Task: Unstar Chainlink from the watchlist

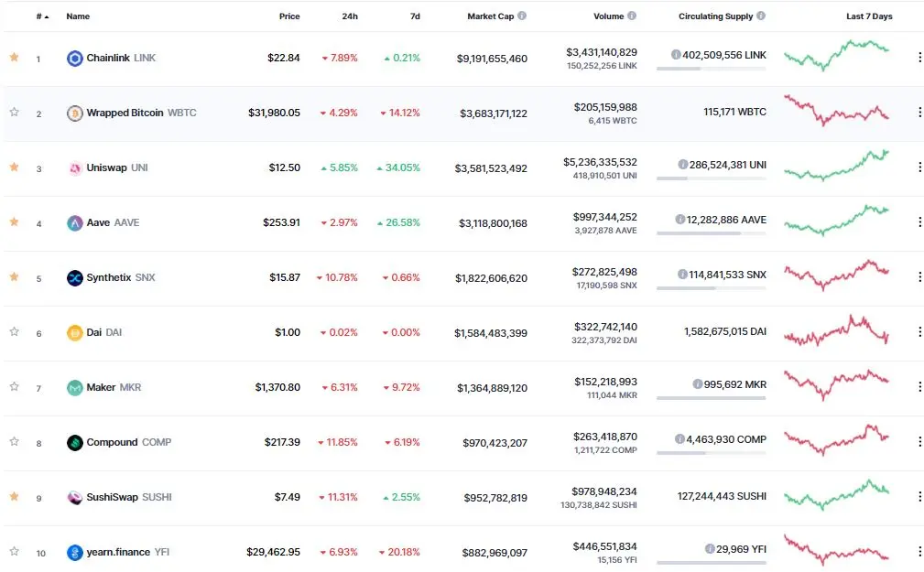Action: (14, 57)
